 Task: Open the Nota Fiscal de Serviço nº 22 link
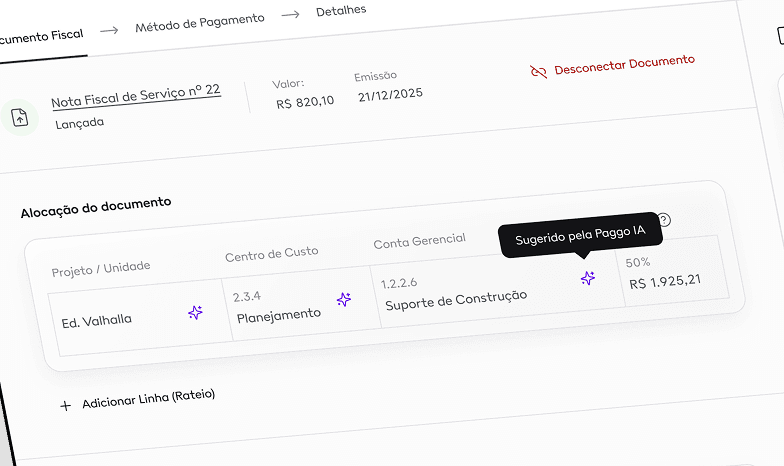(136, 96)
